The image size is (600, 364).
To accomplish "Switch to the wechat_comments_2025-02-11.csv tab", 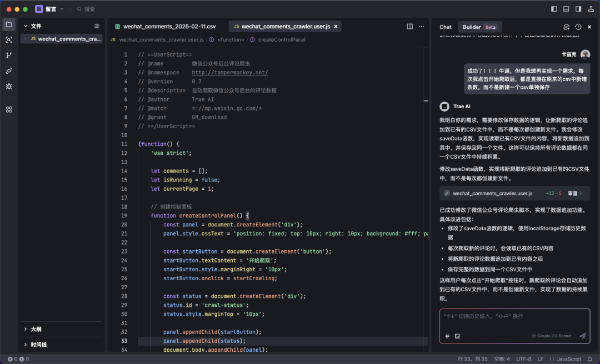I will click(166, 27).
